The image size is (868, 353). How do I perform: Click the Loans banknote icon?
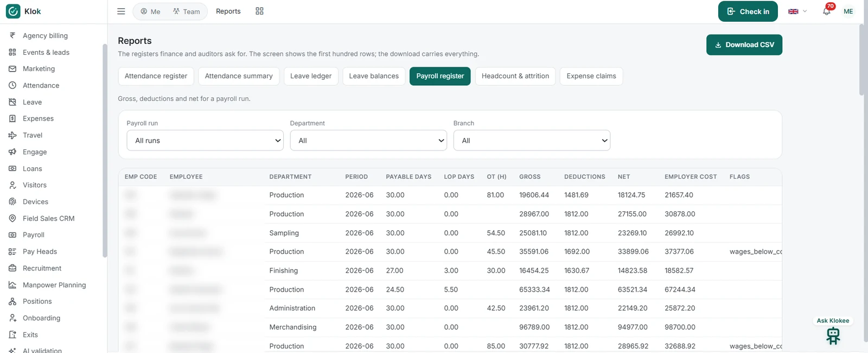(x=12, y=168)
